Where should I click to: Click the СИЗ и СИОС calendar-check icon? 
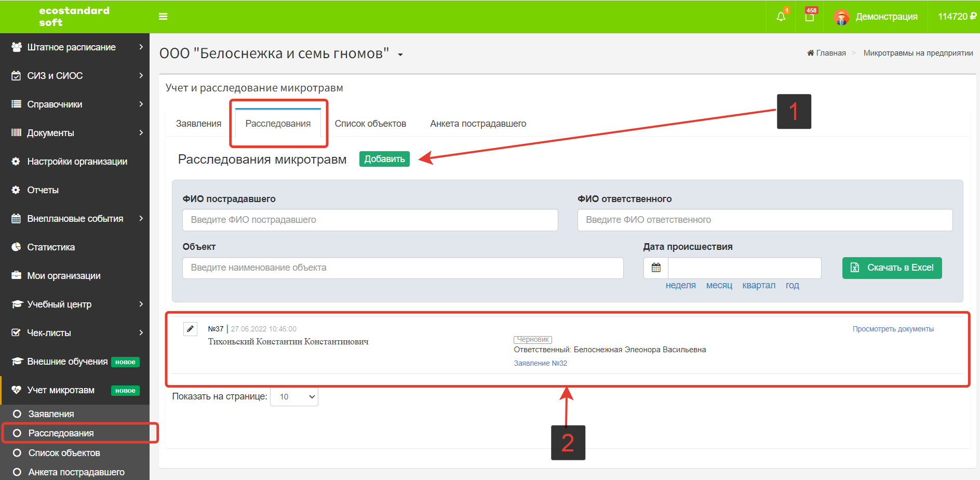coord(17,76)
